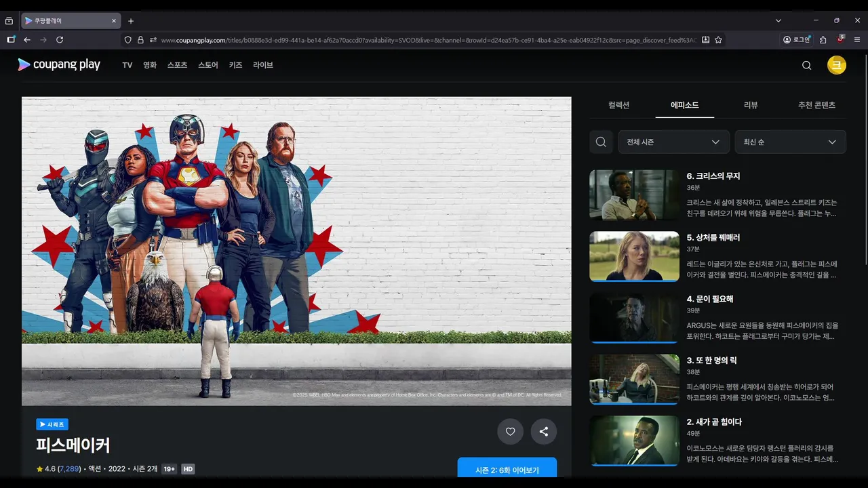The image size is (868, 488).
Task: Open the 전체 시즌 season dropdown
Action: (x=674, y=142)
